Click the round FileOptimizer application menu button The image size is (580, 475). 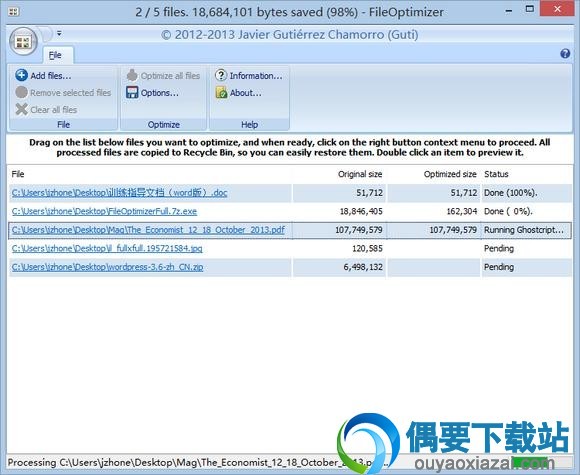click(x=23, y=41)
